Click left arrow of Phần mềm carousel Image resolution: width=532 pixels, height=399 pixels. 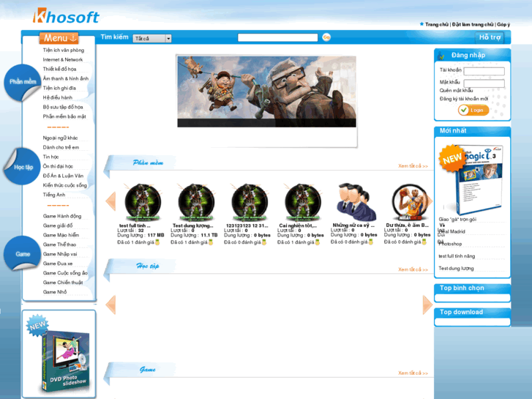(x=111, y=201)
